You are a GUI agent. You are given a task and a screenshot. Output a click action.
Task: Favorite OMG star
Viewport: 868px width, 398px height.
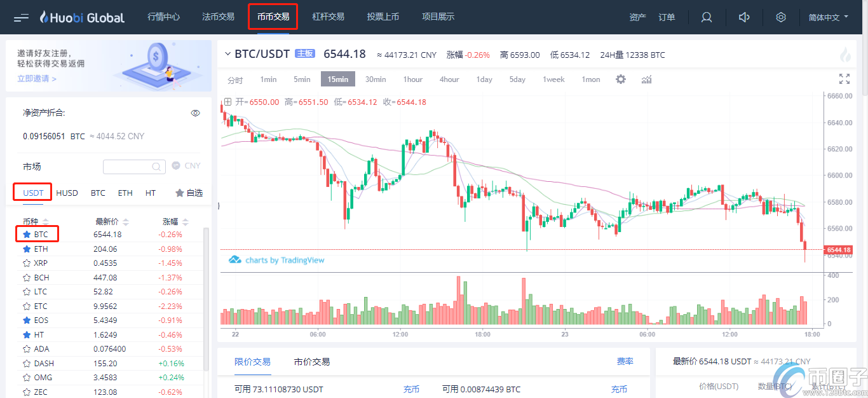[27, 377]
